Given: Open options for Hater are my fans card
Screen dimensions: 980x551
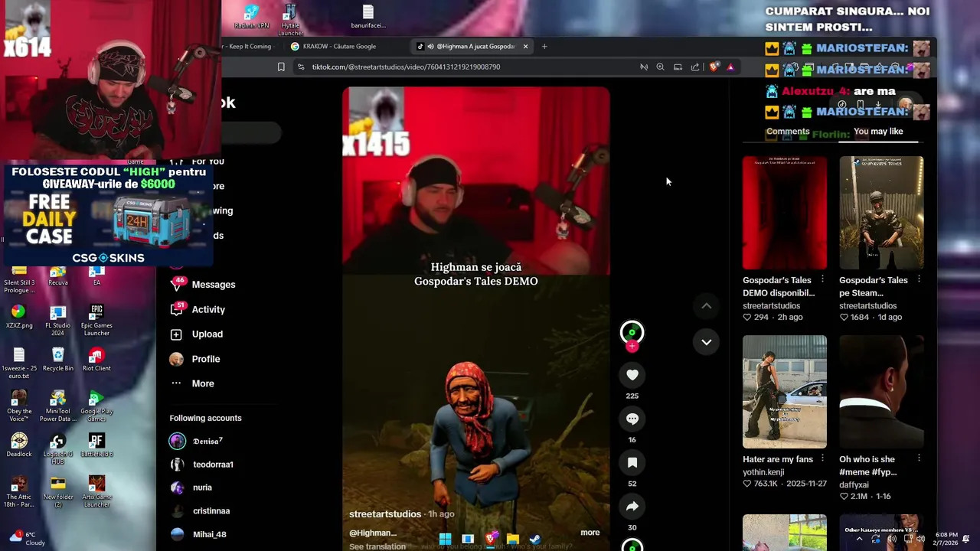Looking at the screenshot, I should pyautogui.click(x=822, y=458).
